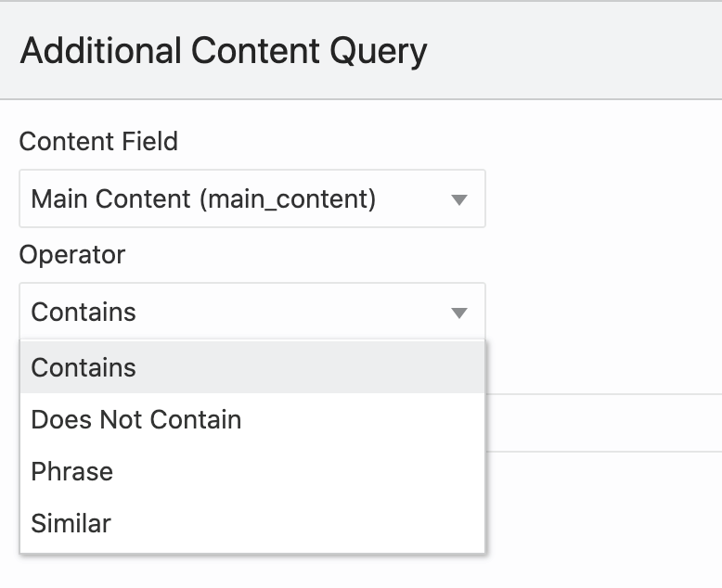Screen dimensions: 722x588
Task: Change operator to Phrase
Action: (72, 471)
